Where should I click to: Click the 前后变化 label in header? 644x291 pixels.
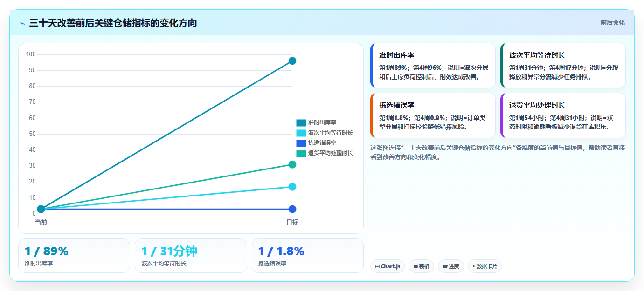(x=612, y=22)
